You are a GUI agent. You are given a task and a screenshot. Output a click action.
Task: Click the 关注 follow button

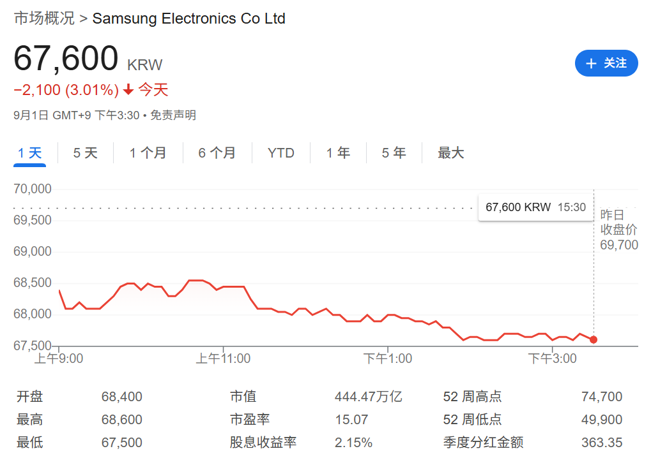pos(606,63)
